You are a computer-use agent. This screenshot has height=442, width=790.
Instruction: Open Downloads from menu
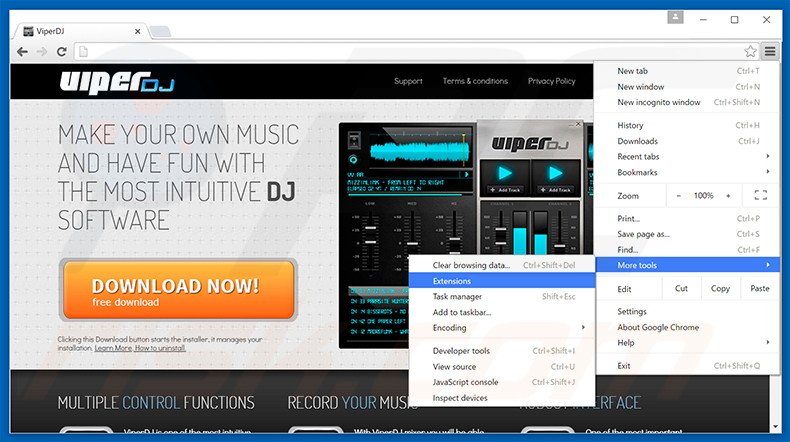point(687,141)
